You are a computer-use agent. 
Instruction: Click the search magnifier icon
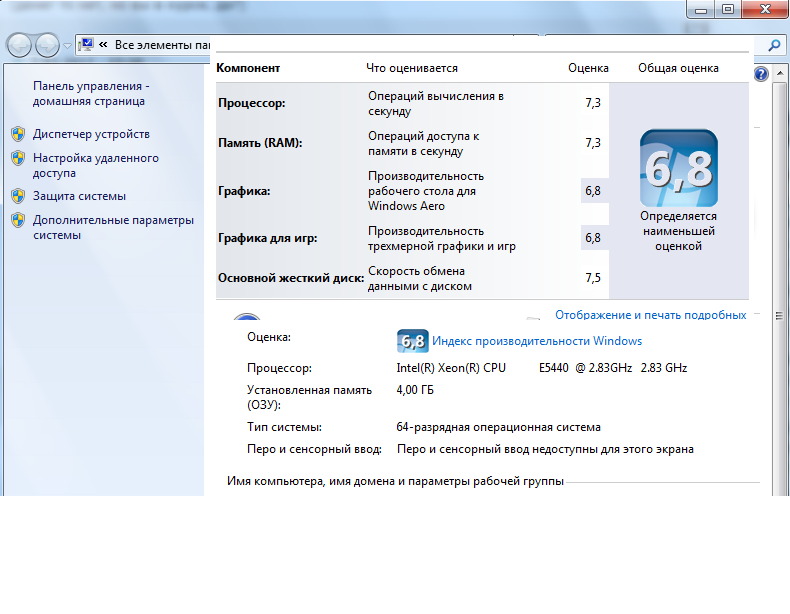[774, 45]
